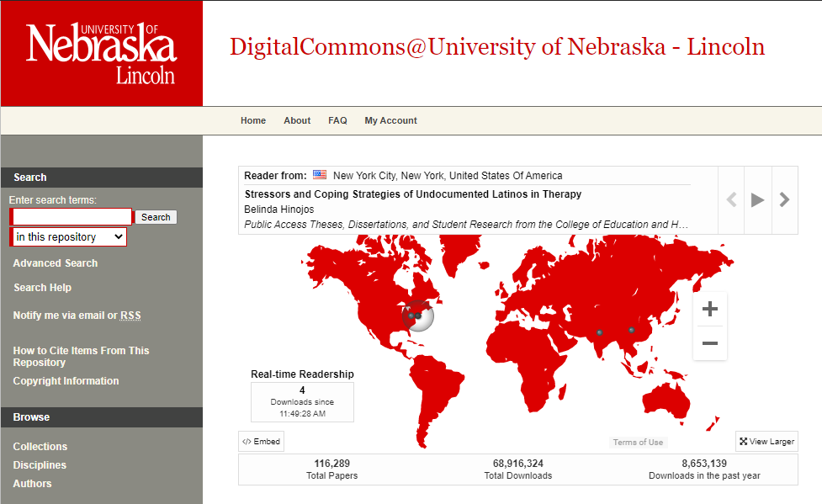Click the search terms input field
Screen dimensions: 822x504
[72, 217]
